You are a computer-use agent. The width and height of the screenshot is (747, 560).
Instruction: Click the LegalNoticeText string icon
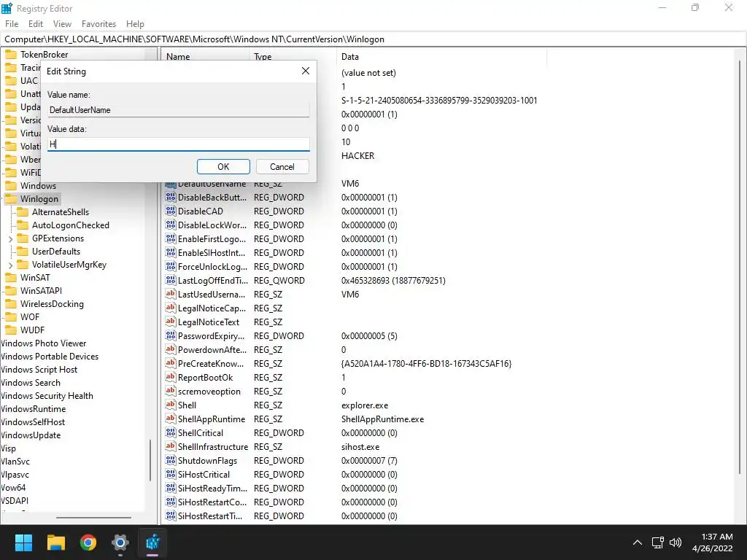tap(171, 322)
